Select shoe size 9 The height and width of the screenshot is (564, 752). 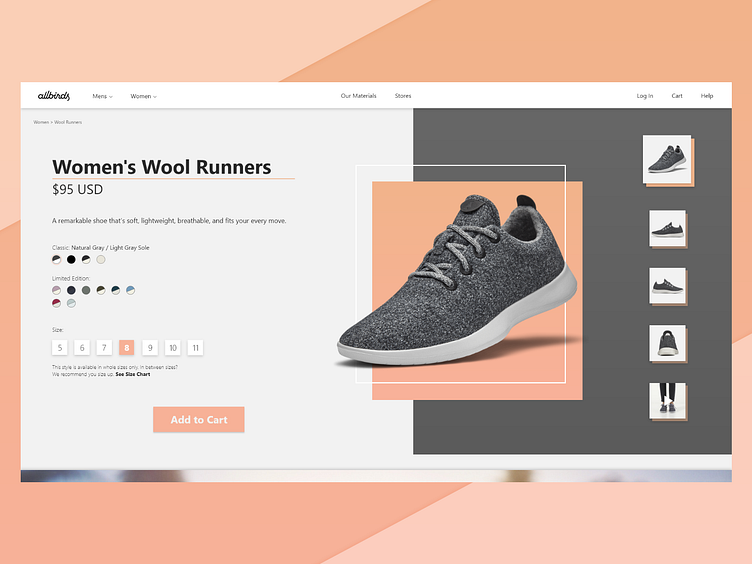pos(150,348)
